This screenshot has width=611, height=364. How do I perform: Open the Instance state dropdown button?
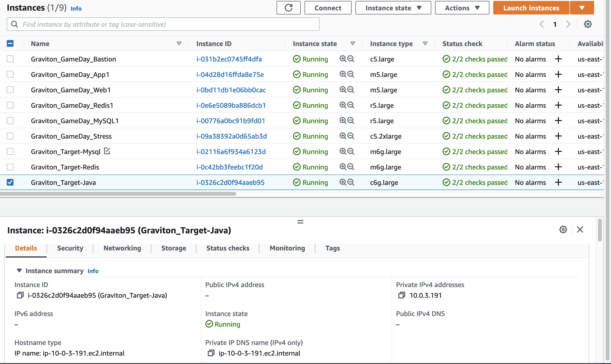[393, 8]
